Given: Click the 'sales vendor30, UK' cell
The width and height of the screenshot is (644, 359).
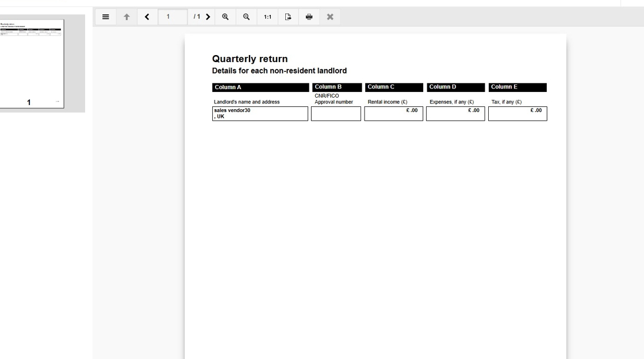Looking at the screenshot, I should pyautogui.click(x=260, y=114).
